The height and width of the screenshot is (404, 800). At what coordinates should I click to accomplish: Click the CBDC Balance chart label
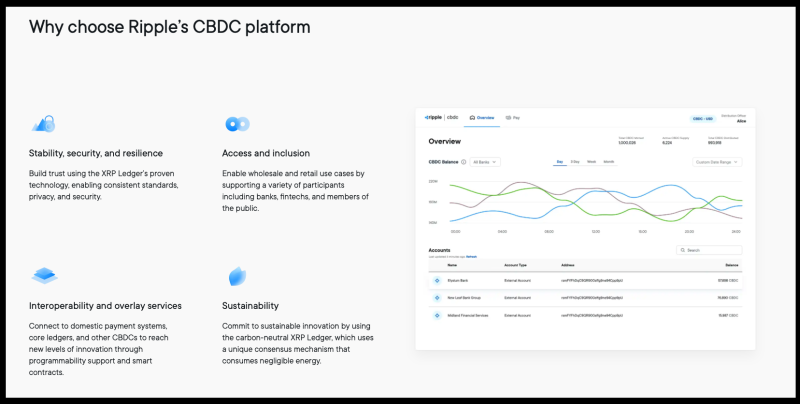tap(443, 162)
